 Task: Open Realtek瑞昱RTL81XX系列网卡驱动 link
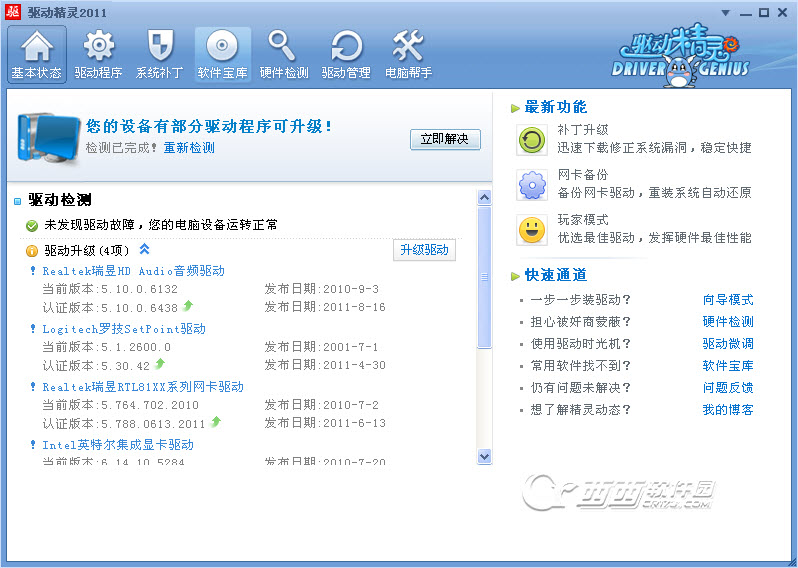pos(143,387)
